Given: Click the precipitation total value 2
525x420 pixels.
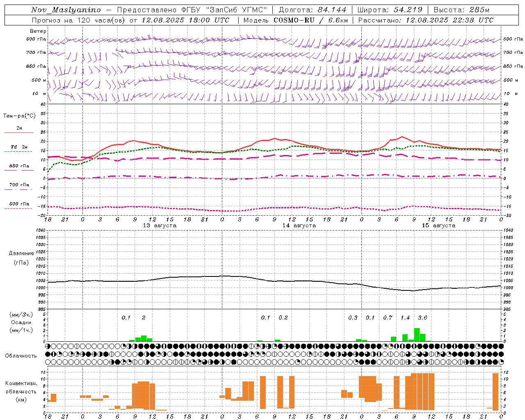Looking at the screenshot, I should point(144,318).
